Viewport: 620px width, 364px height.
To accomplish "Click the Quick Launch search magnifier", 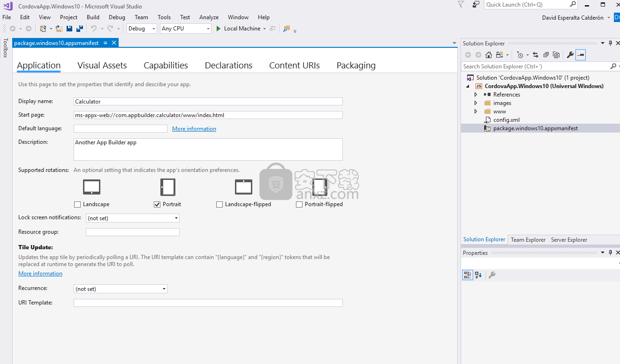I will [573, 4].
